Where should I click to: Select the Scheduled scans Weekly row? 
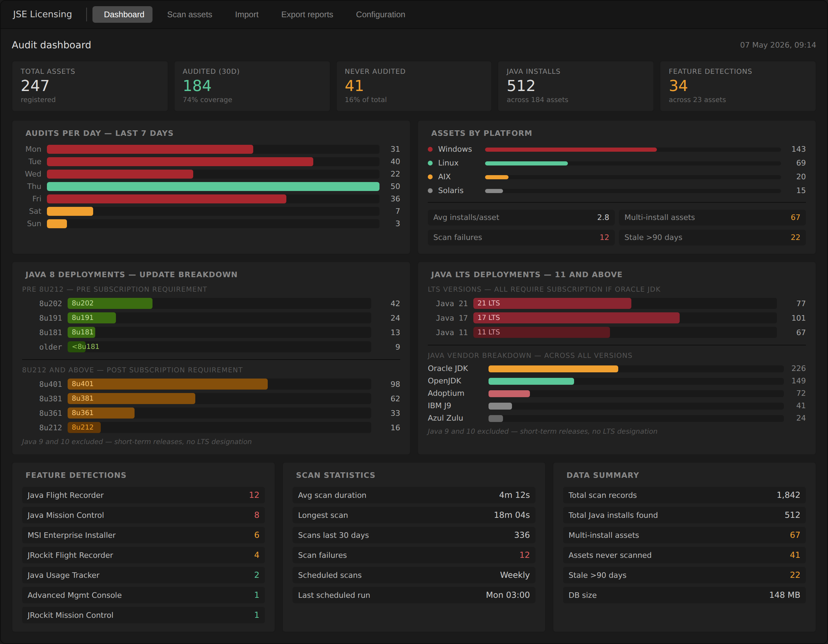click(x=414, y=575)
